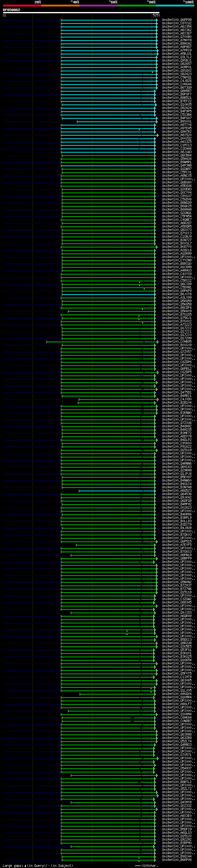Click hit label UniRef100_Q7SCC3
The image size is (197, 868).
[x=176, y=233]
